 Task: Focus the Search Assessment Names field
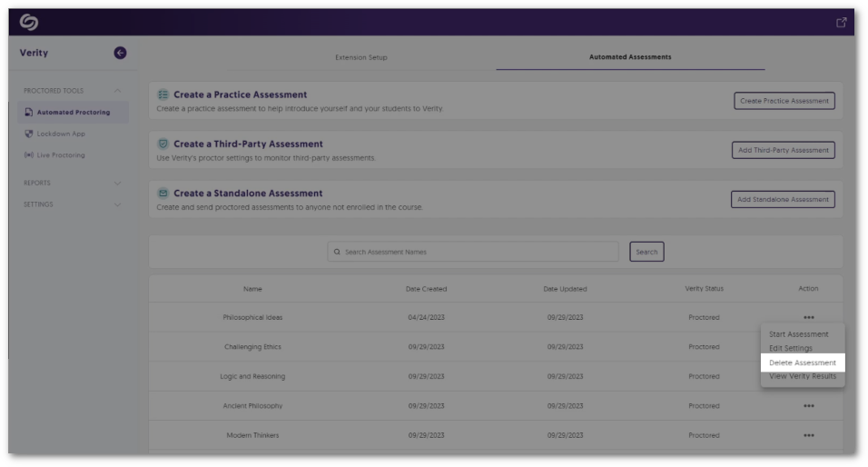473,252
